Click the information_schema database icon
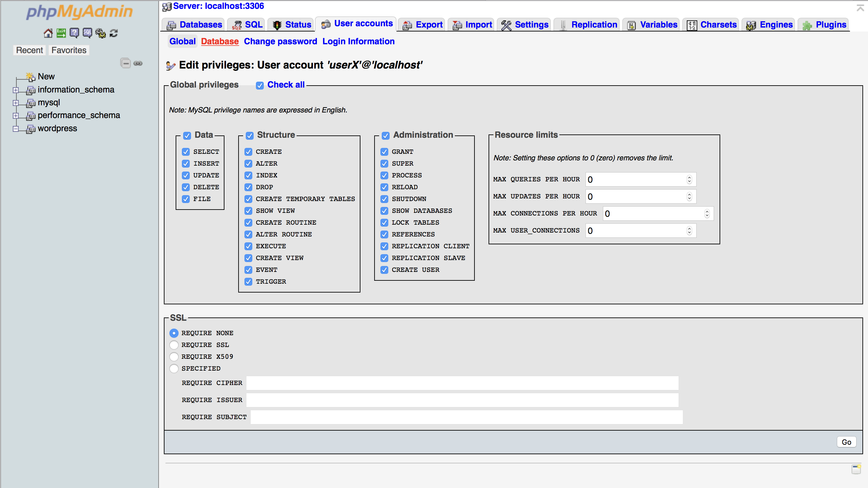The image size is (868, 488). click(31, 90)
